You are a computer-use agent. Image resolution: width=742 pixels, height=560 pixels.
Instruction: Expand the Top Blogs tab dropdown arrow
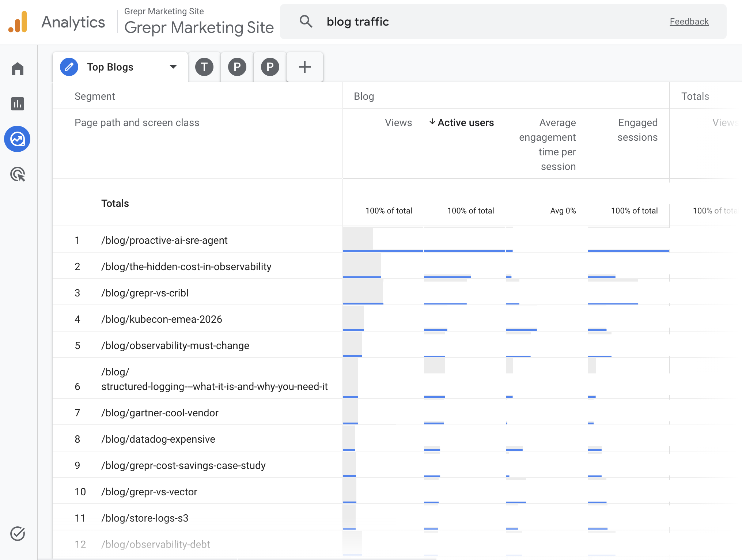(173, 67)
